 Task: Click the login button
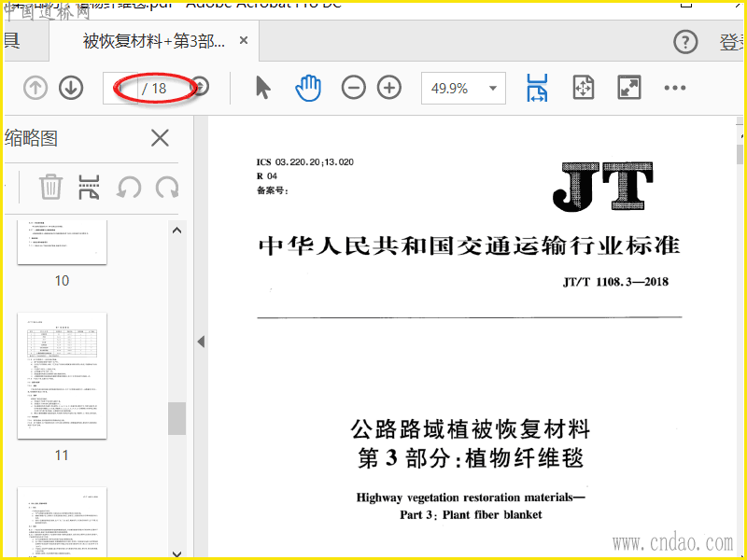click(x=732, y=42)
